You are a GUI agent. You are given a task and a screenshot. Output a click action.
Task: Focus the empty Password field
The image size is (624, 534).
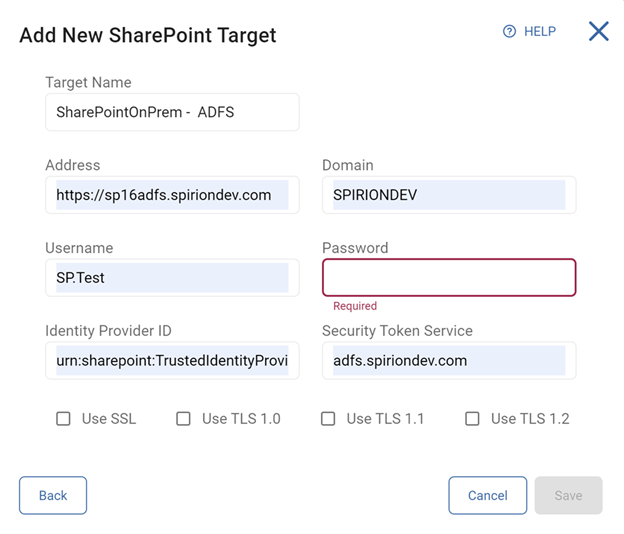coord(449,278)
